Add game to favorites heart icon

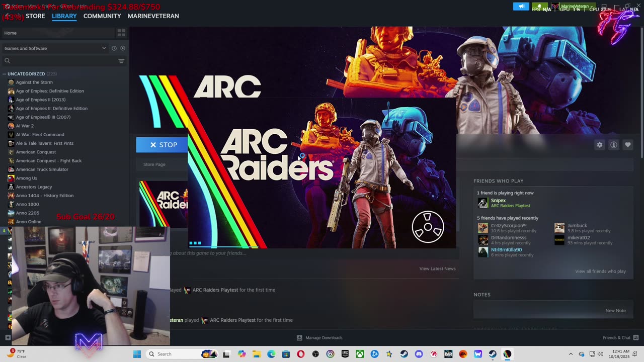pyautogui.click(x=628, y=145)
